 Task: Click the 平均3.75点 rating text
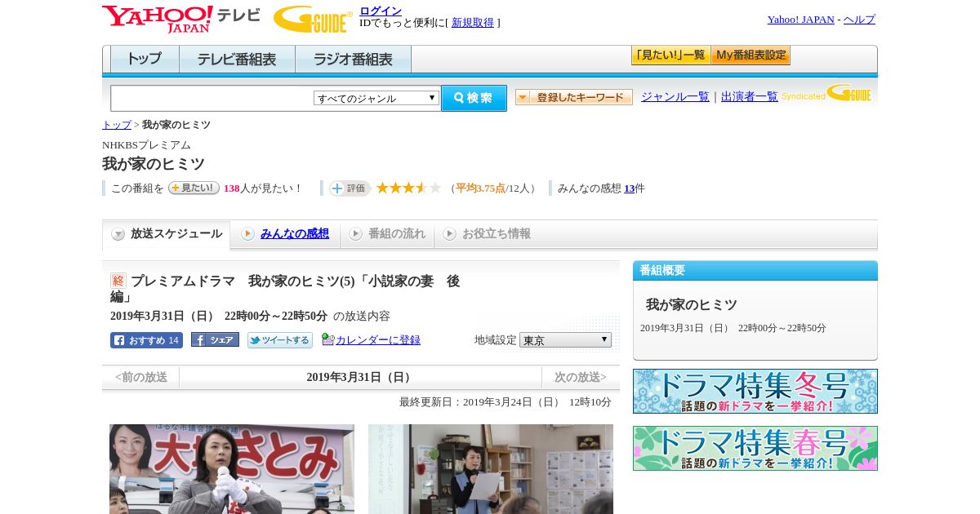tap(480, 188)
